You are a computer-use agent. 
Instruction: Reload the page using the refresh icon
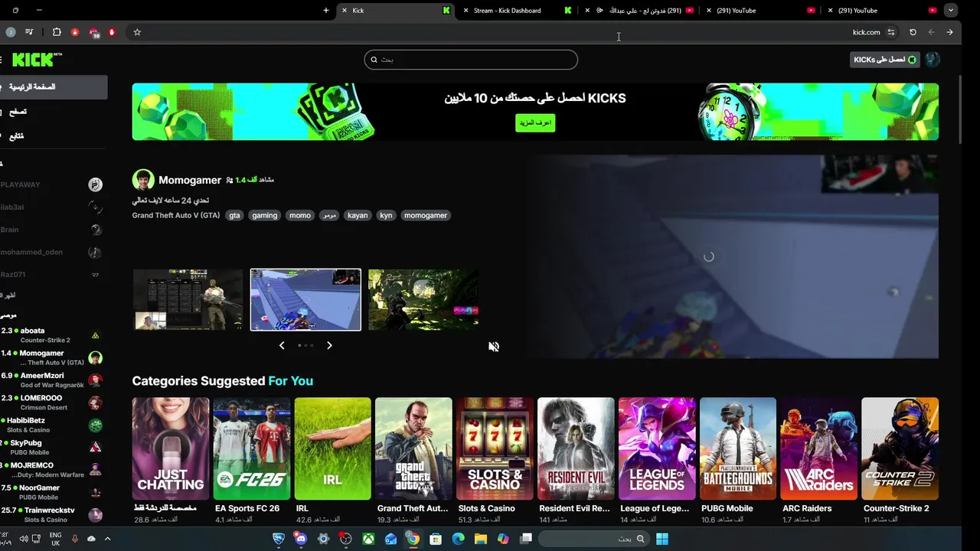click(x=913, y=32)
